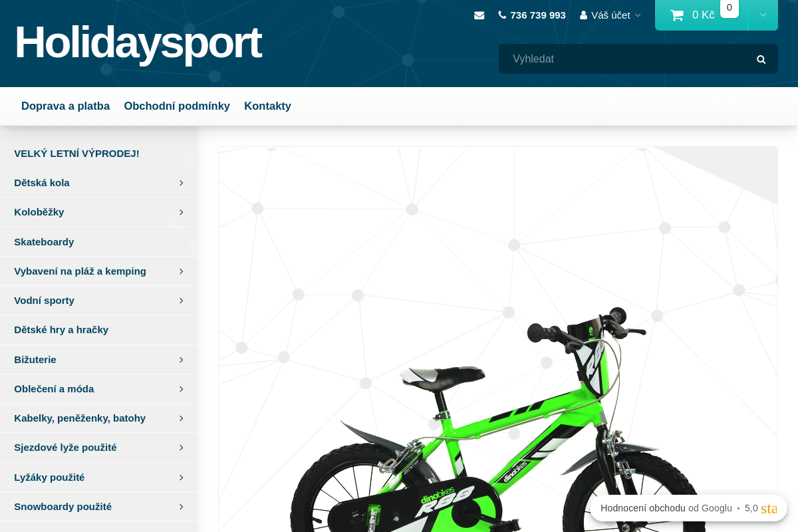798x532 pixels.
Task: Open Obchodní podmínky menu item
Action: 177,106
